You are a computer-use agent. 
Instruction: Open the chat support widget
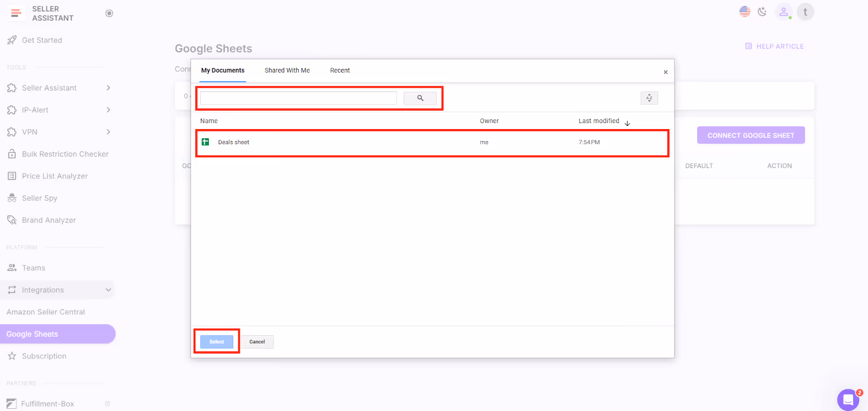(848, 400)
